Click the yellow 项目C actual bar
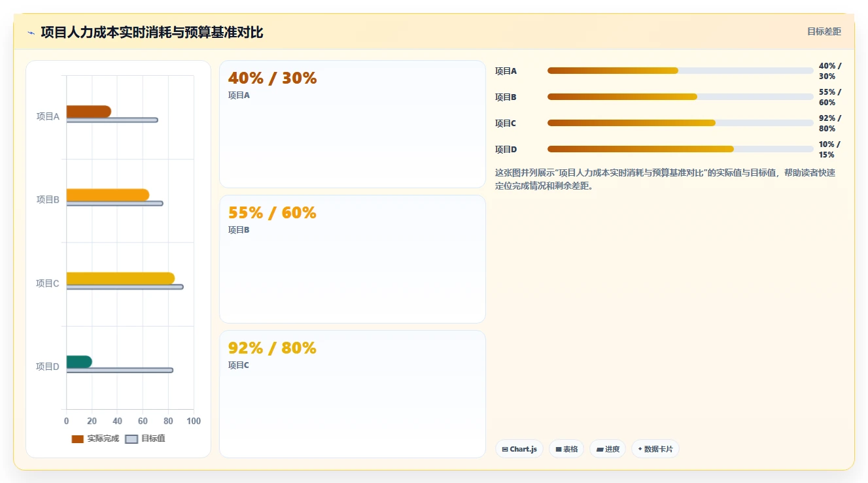Screen dimensions: 868x483 [120, 278]
